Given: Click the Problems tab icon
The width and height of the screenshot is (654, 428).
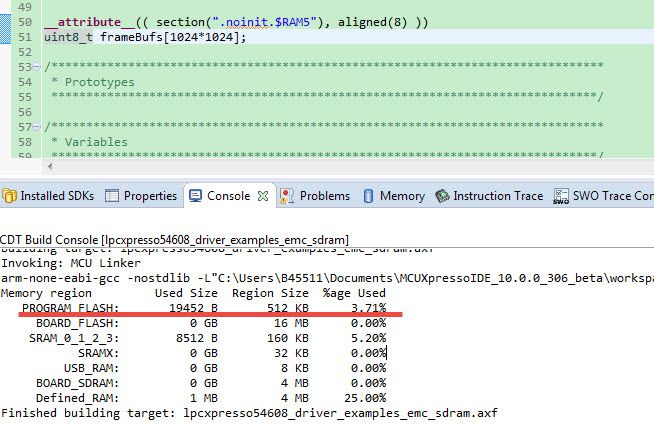Looking at the screenshot, I should pyautogui.click(x=287, y=196).
